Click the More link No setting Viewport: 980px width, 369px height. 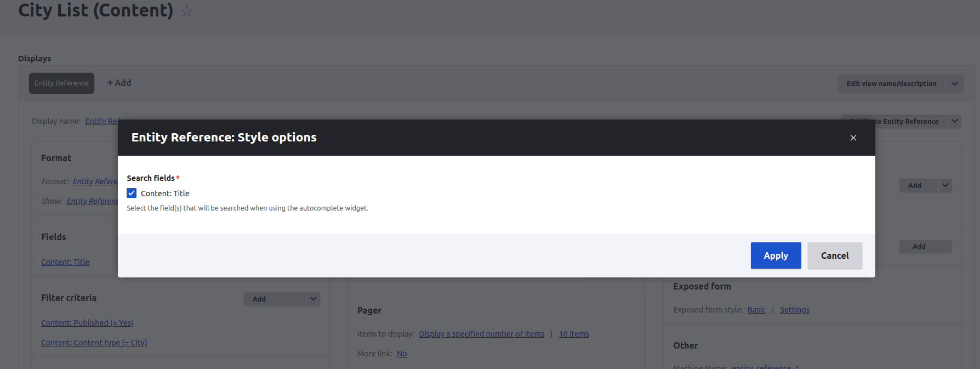click(401, 354)
